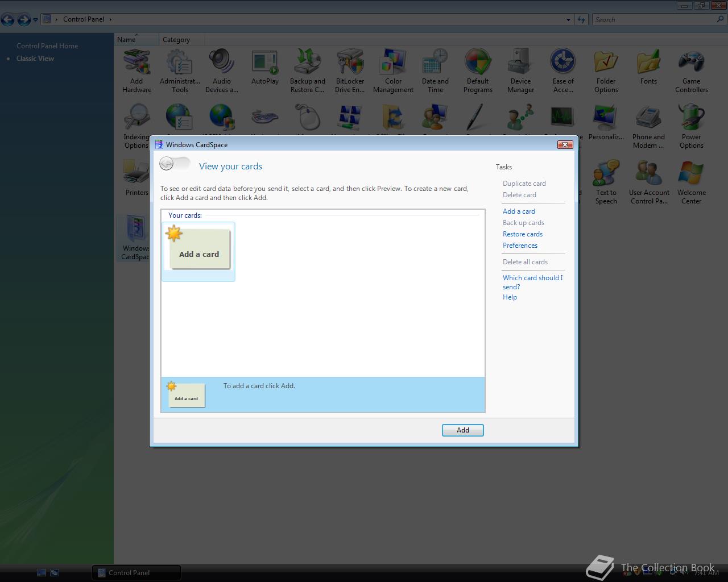Sort by the Name column header
This screenshot has width=728, height=582.
pyautogui.click(x=136, y=40)
